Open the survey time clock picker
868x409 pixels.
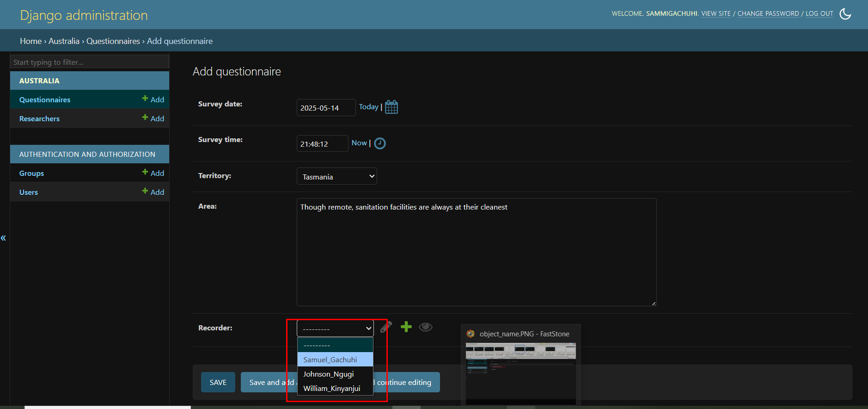(379, 143)
